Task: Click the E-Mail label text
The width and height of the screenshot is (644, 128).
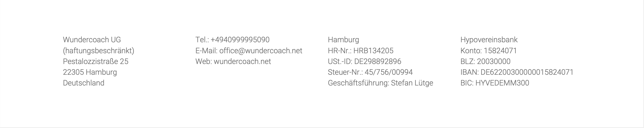Action: click(x=206, y=51)
